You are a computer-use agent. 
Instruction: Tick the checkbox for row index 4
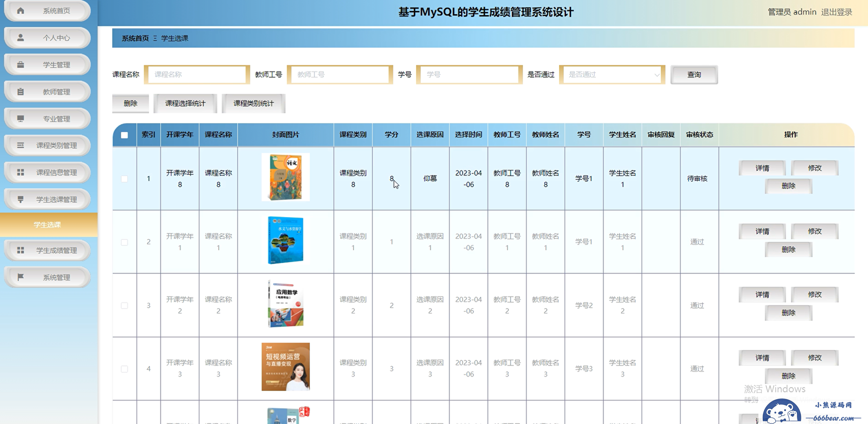124,369
